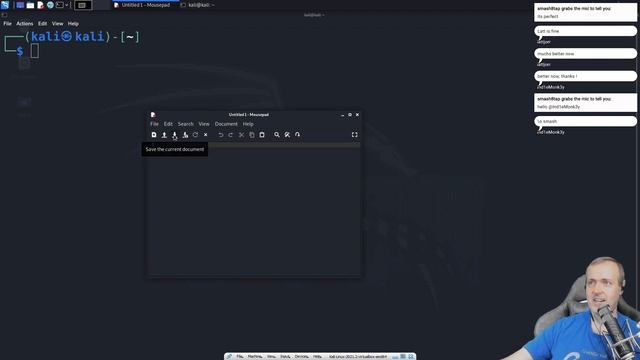Click the 'mucho better now' chat bubble

585,53
